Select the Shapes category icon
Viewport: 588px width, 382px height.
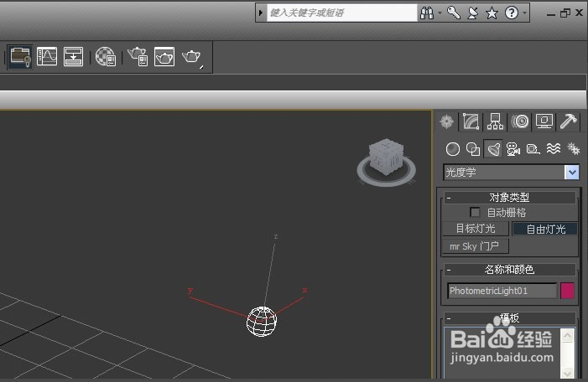(x=473, y=149)
